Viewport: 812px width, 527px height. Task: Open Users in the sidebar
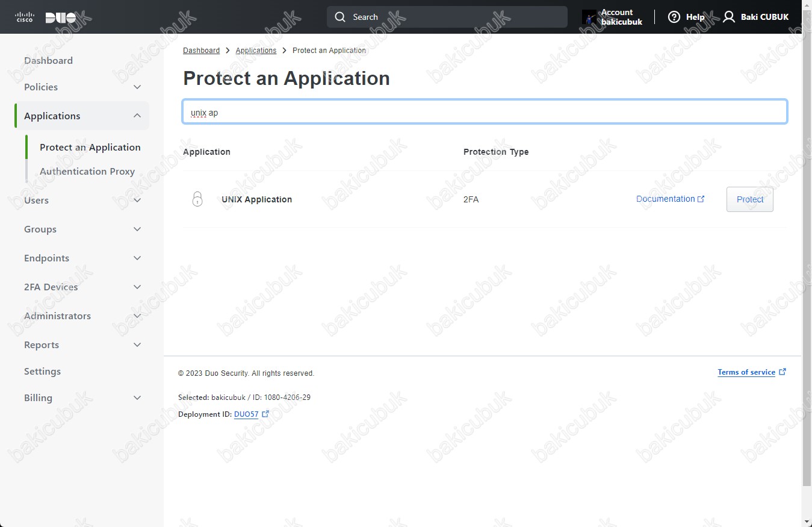[36, 200]
